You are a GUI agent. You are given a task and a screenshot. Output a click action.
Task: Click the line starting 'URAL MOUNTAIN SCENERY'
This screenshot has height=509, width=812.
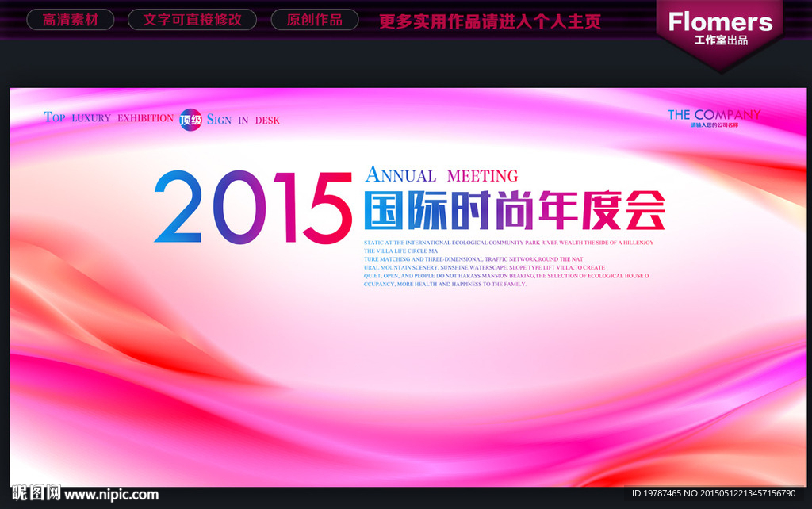click(485, 267)
